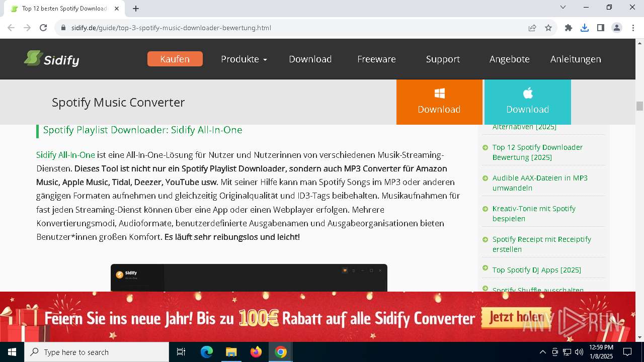Image resolution: width=644 pixels, height=362 pixels.
Task: Reload the page with refresh icon
Action: 43,28
